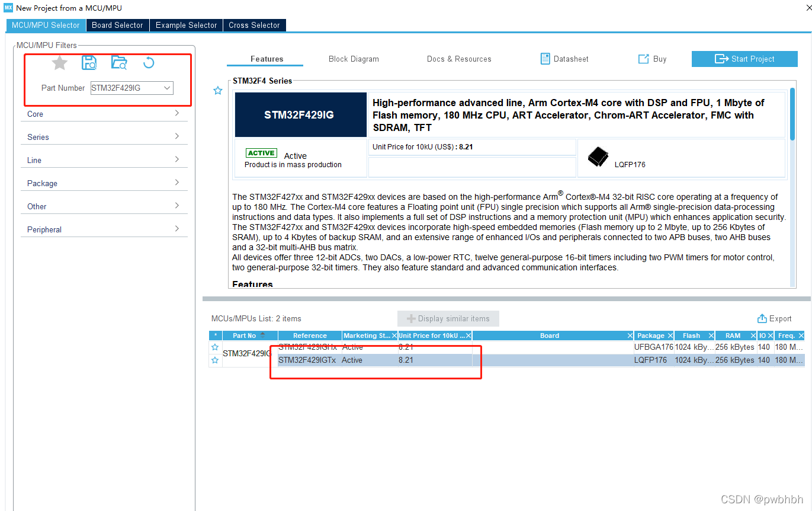Toggle favorite star beside the STM32F4 Series panel
The width and height of the screenshot is (812, 511).
pyautogui.click(x=218, y=91)
